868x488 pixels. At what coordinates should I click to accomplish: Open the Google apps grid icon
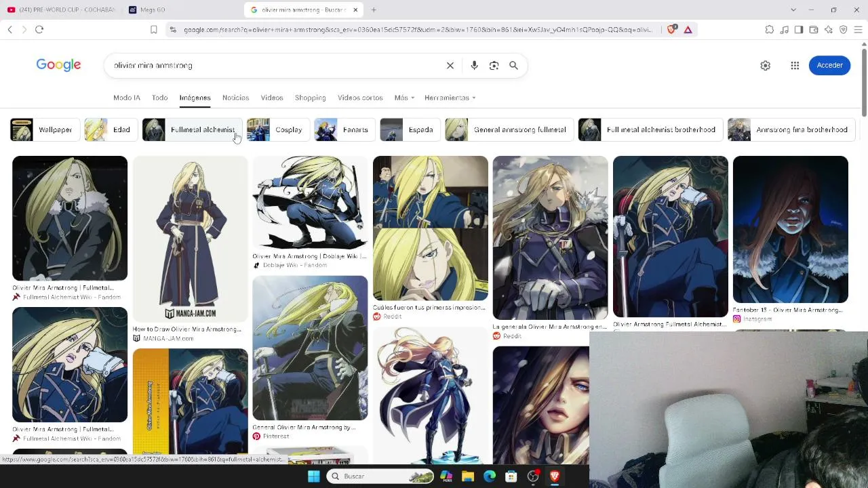click(x=795, y=66)
